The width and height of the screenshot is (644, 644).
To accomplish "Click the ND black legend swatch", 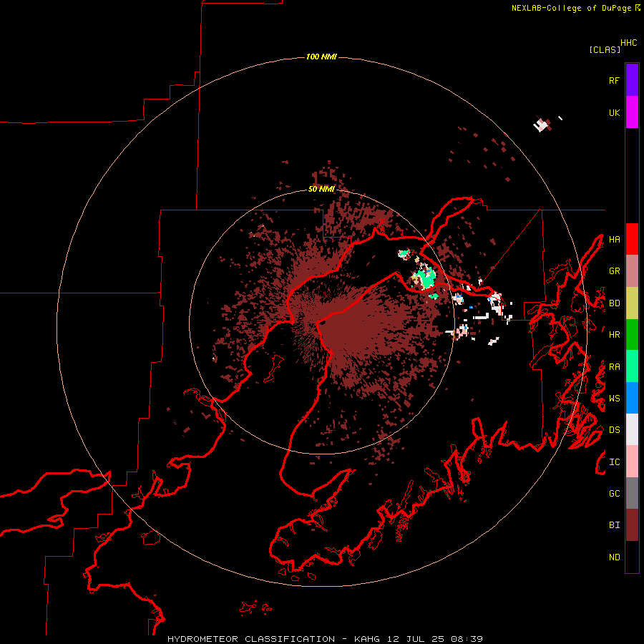I will pos(632,557).
